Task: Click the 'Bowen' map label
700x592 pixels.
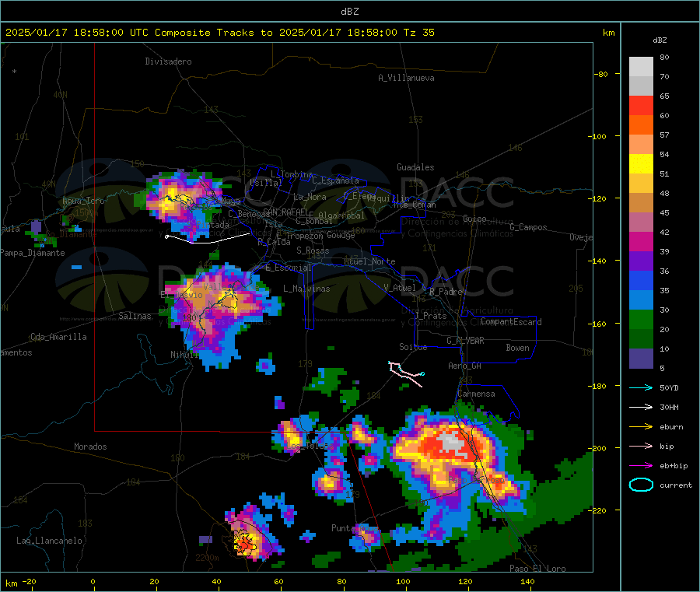Action: 517,348
